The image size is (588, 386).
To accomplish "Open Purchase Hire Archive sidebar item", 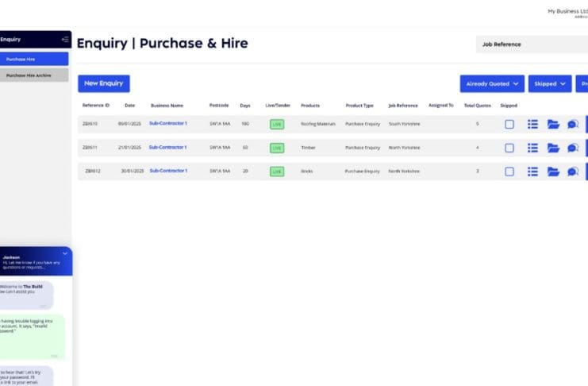I will [x=34, y=75].
